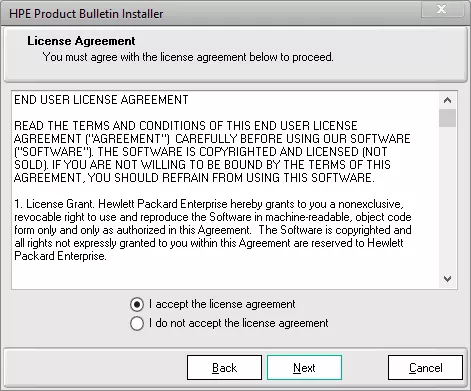Select 'I do not accept the license agreement'

coord(137,323)
